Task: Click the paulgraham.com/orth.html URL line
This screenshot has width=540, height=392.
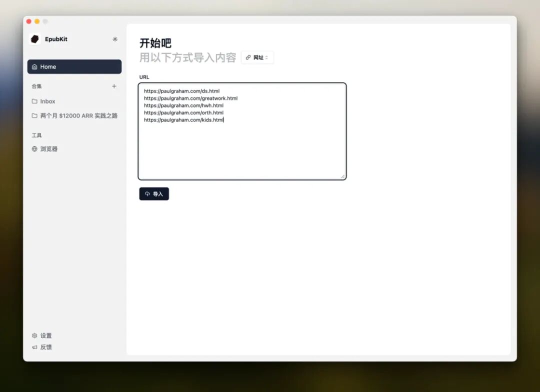Action: (183, 112)
